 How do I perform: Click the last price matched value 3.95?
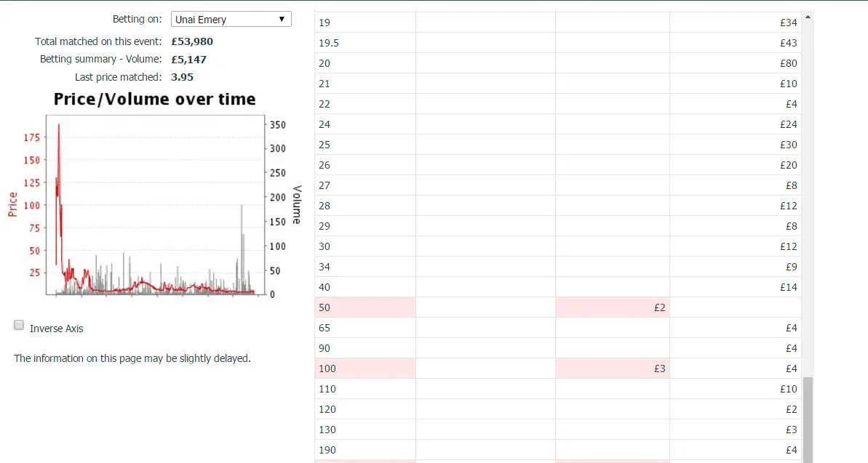click(182, 77)
